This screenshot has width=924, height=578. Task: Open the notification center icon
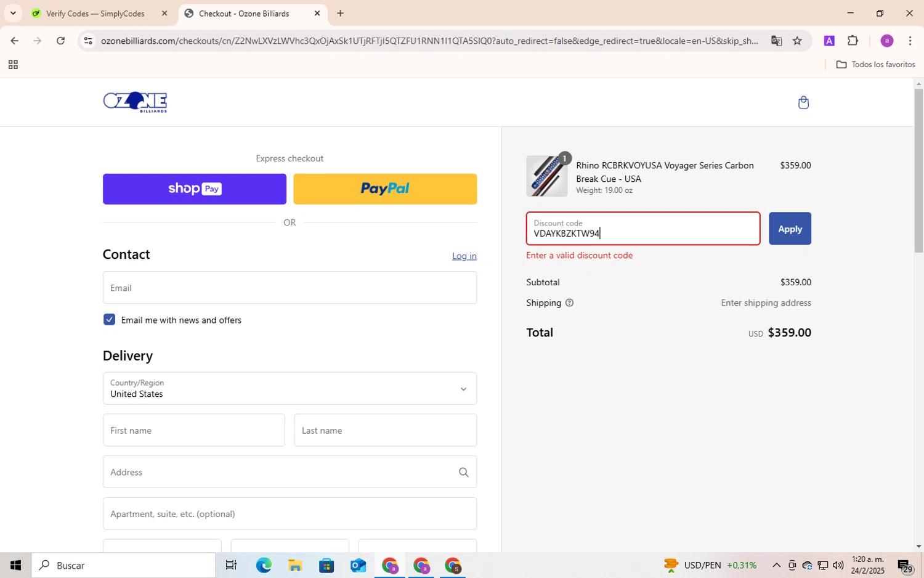pyautogui.click(x=905, y=565)
